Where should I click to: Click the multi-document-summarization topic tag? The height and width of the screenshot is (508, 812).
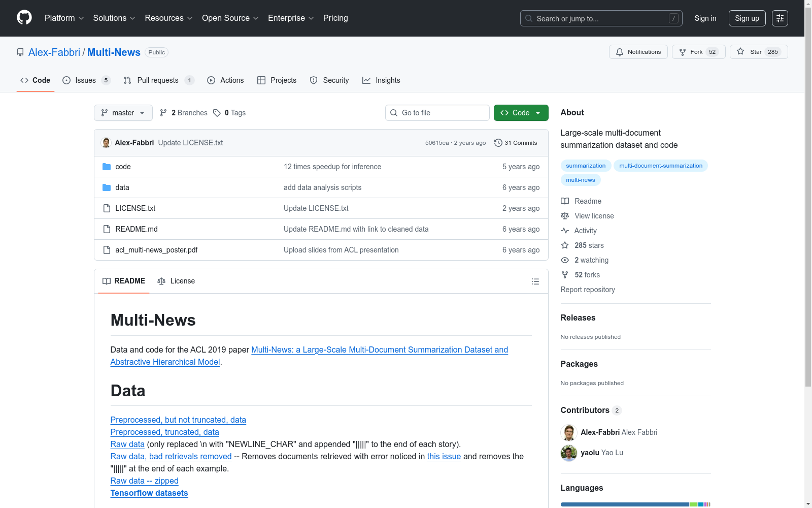tap(661, 166)
